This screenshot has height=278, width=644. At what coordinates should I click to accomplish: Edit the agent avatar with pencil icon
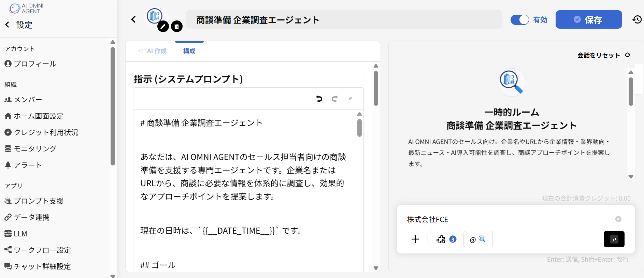[x=163, y=26]
